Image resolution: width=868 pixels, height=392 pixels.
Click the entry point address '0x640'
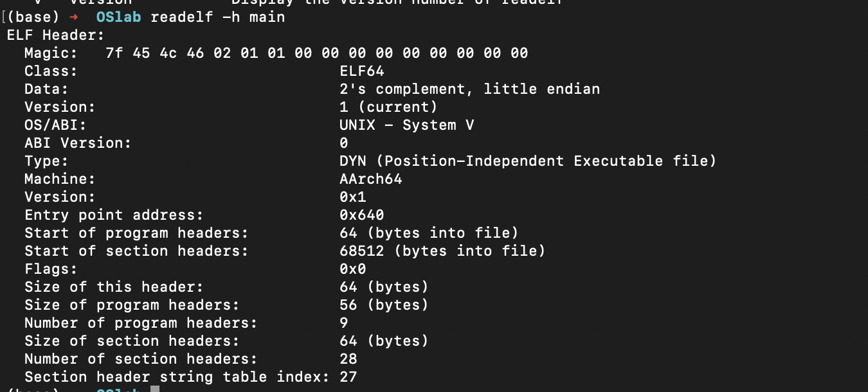click(x=362, y=215)
